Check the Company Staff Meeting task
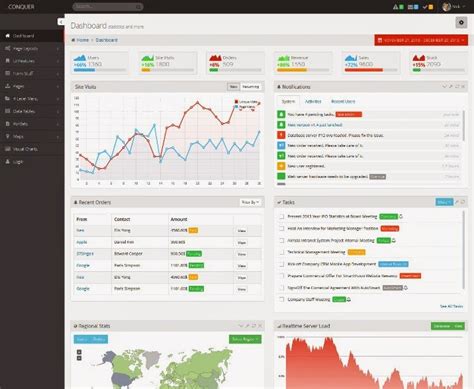 [282, 299]
